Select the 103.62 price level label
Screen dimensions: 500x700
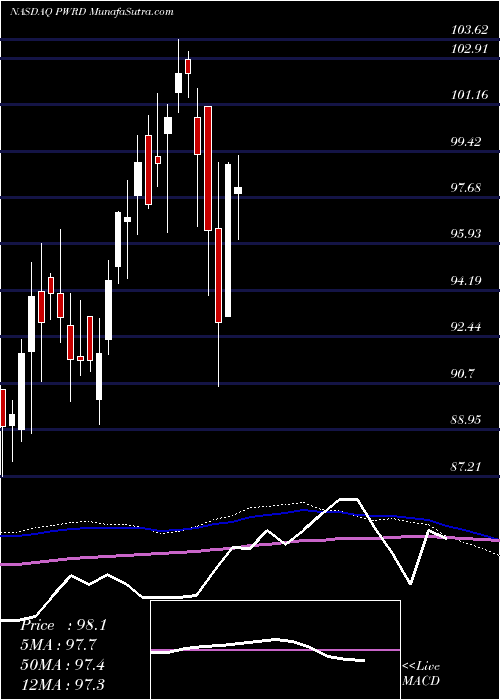pyautogui.click(x=469, y=31)
